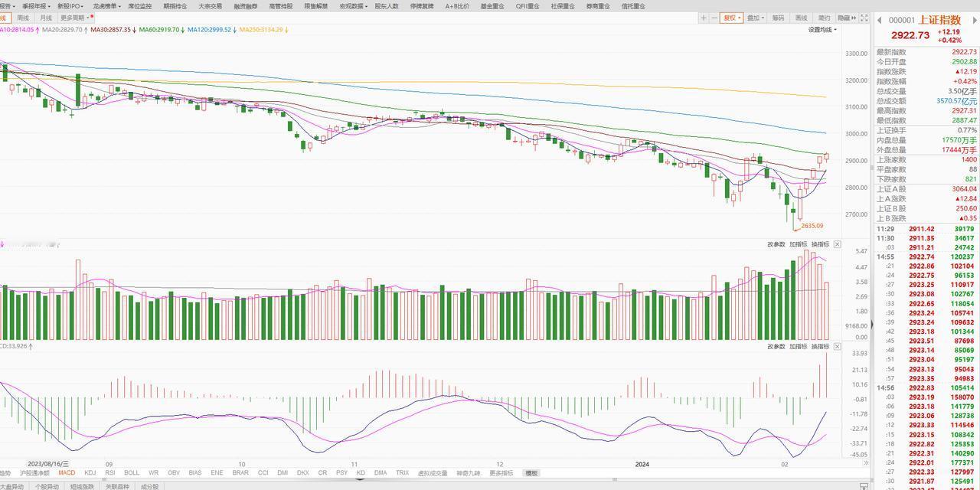Select the 虚拟成交量 indicator tab
The width and height of the screenshot is (980, 490).
[x=433, y=473]
